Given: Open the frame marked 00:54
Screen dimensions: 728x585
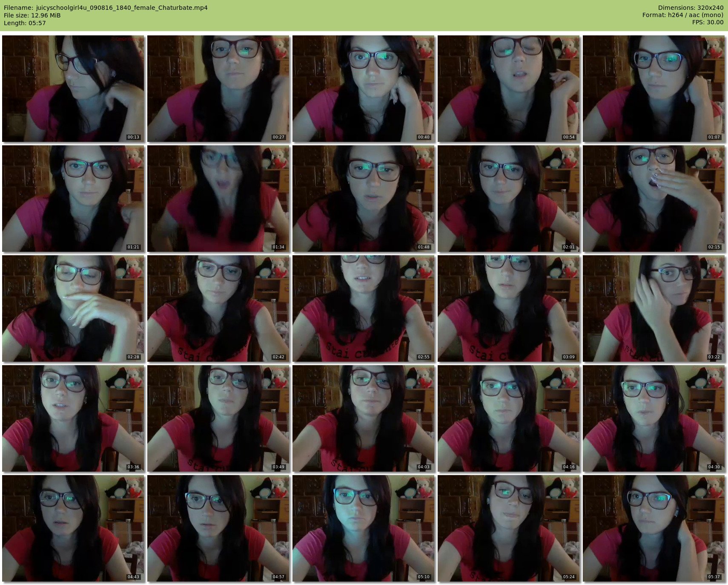Looking at the screenshot, I should [509, 89].
